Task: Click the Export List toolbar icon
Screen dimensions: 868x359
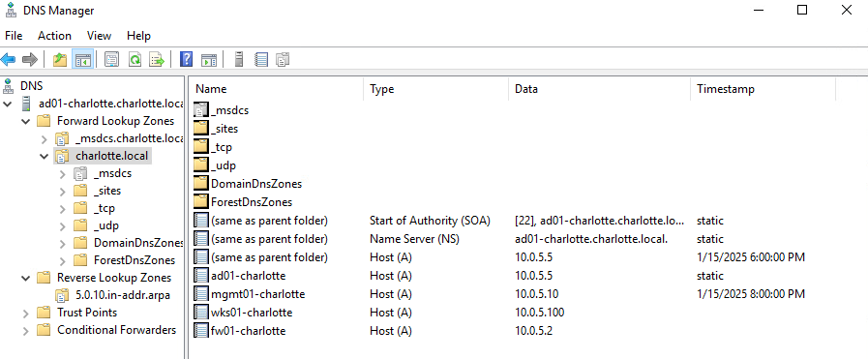Action: coord(157,60)
